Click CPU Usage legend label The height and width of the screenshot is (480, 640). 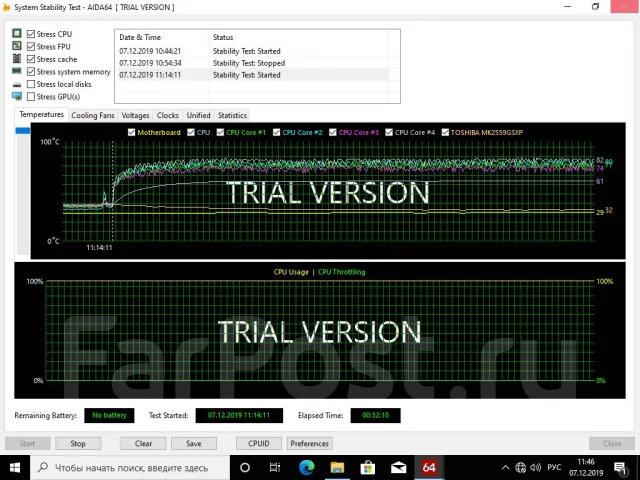coord(291,272)
